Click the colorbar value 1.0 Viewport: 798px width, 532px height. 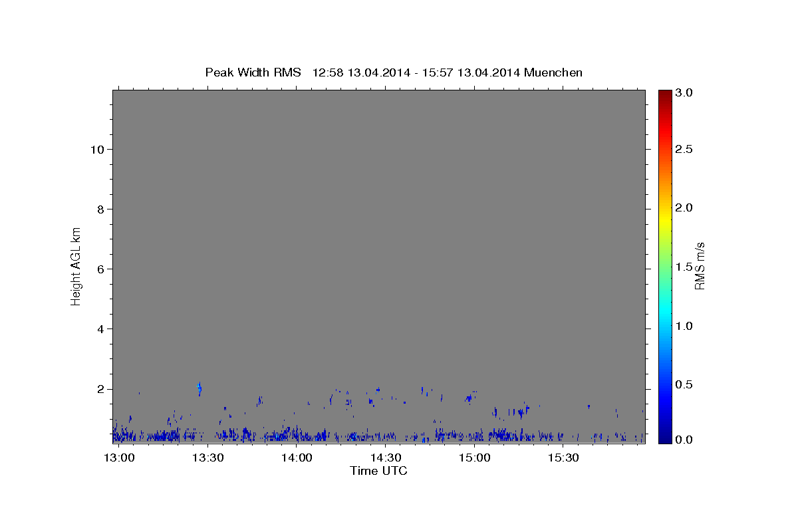(x=685, y=326)
